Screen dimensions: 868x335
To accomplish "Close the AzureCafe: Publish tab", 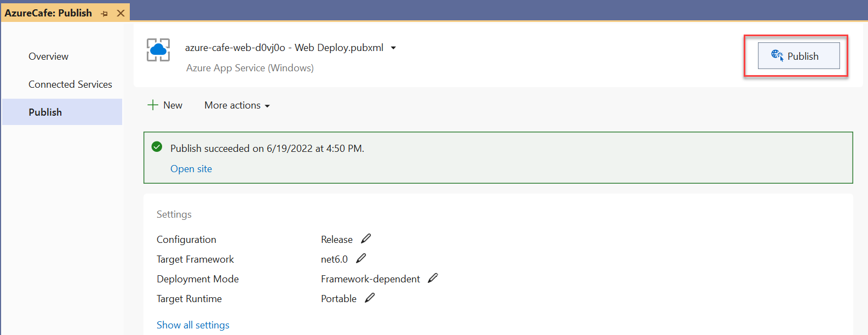I will (x=120, y=13).
